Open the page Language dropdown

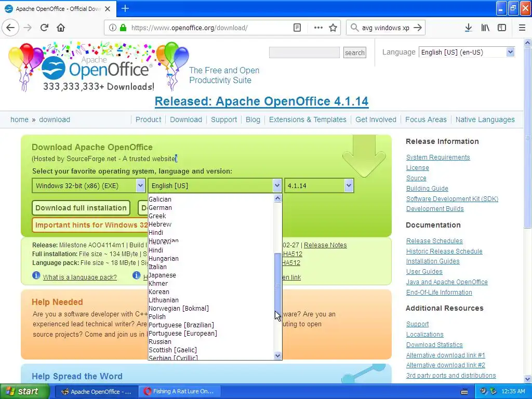pyautogui.click(x=467, y=52)
